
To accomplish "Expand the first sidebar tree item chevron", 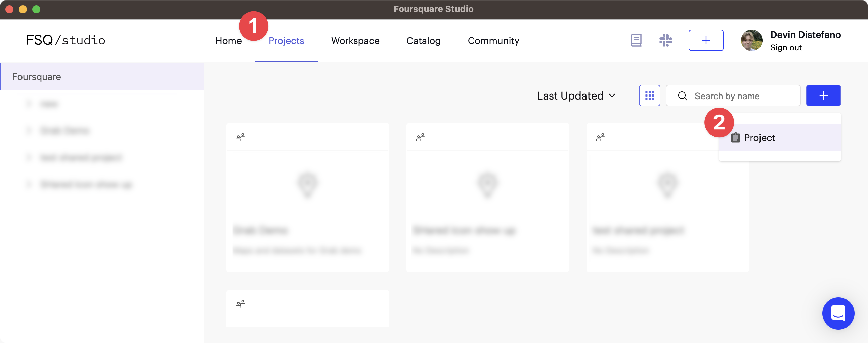I will 29,104.
